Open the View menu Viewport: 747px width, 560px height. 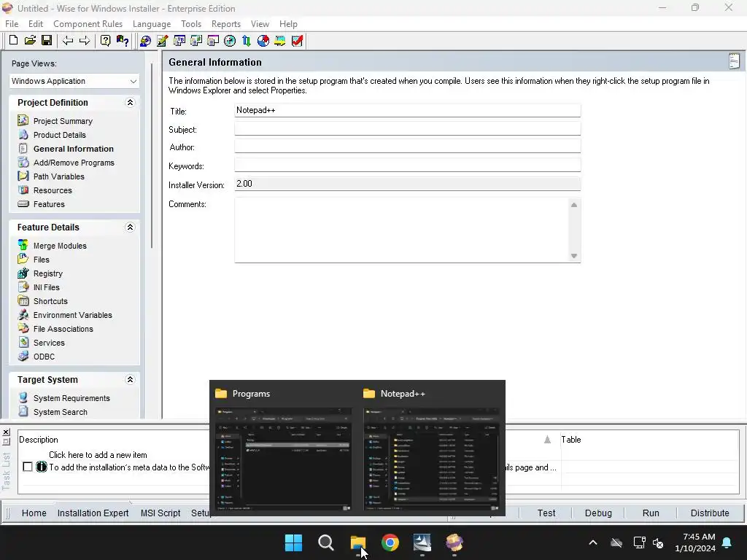pos(260,24)
